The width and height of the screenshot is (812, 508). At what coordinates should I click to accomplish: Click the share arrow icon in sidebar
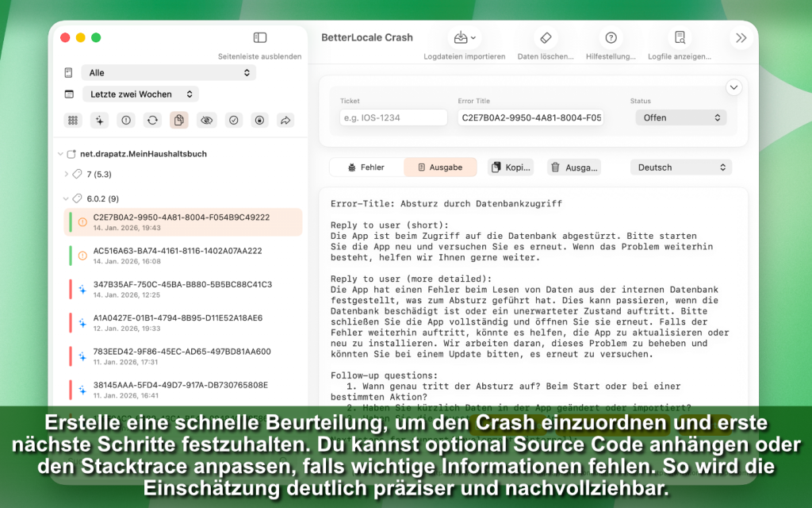tap(285, 120)
